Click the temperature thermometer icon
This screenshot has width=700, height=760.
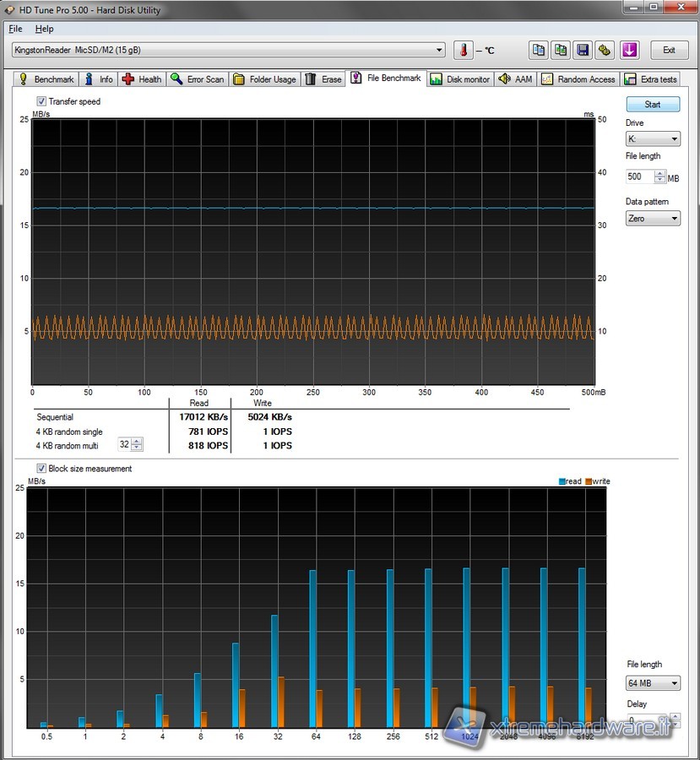pos(463,50)
